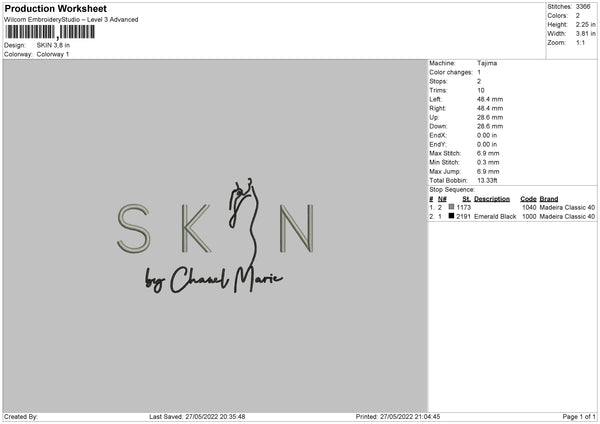The height and width of the screenshot is (424, 600).
Task: Click the design name SKIN 3,8 in
Action: click(x=53, y=45)
